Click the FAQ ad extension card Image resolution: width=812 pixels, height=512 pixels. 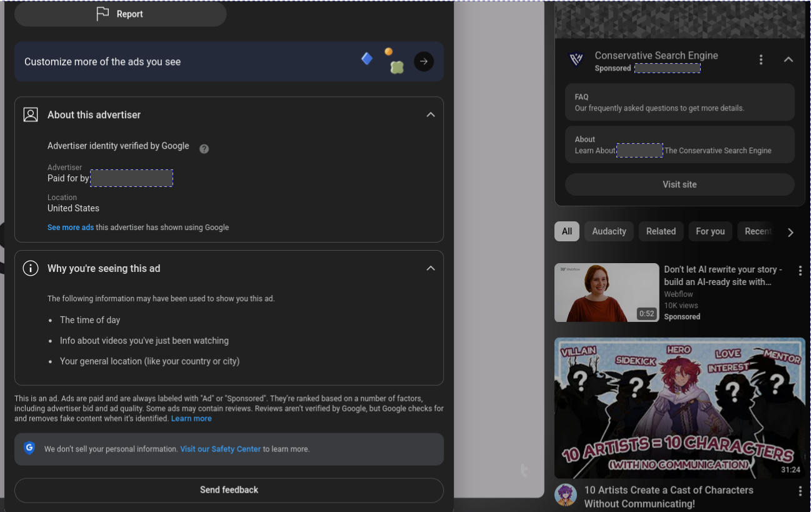[x=679, y=103]
